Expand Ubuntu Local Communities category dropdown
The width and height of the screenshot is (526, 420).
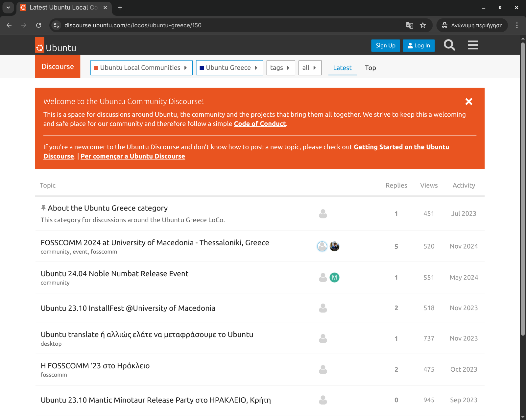[141, 68]
